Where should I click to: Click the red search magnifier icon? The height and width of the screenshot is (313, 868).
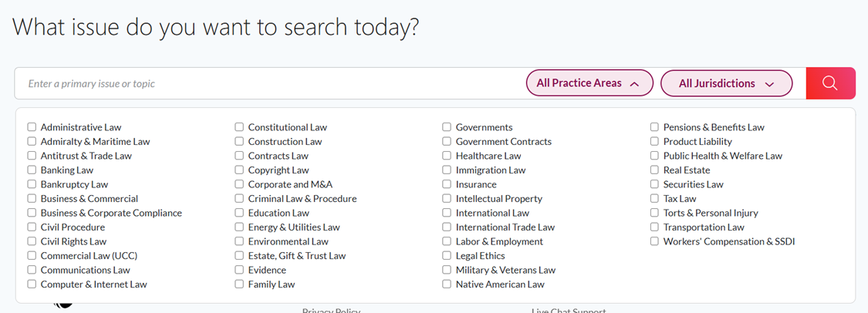[x=830, y=83]
